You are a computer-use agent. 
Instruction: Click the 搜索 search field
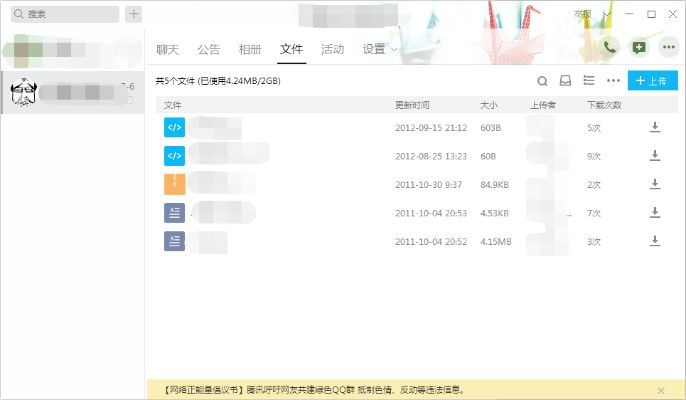pos(65,14)
